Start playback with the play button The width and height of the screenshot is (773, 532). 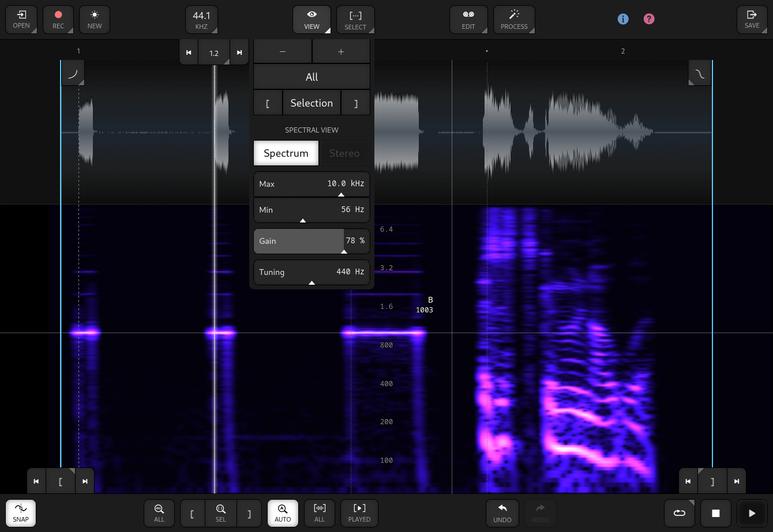[x=752, y=513]
